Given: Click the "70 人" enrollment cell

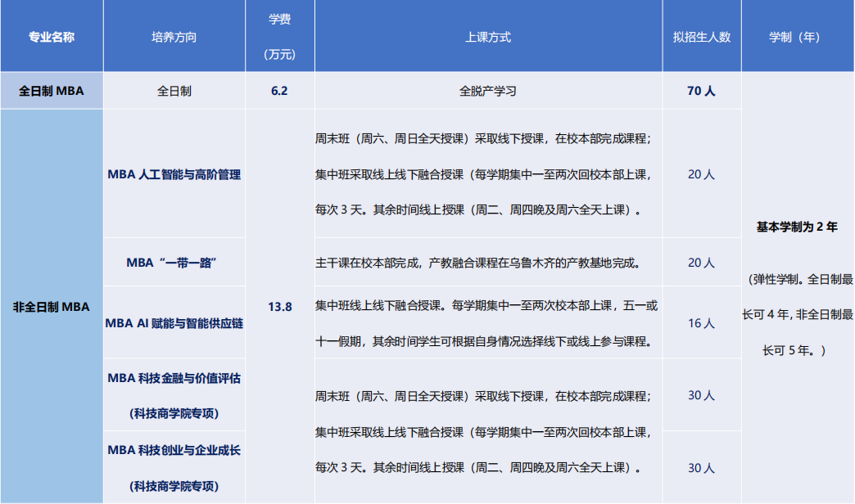Looking at the screenshot, I should click(701, 91).
